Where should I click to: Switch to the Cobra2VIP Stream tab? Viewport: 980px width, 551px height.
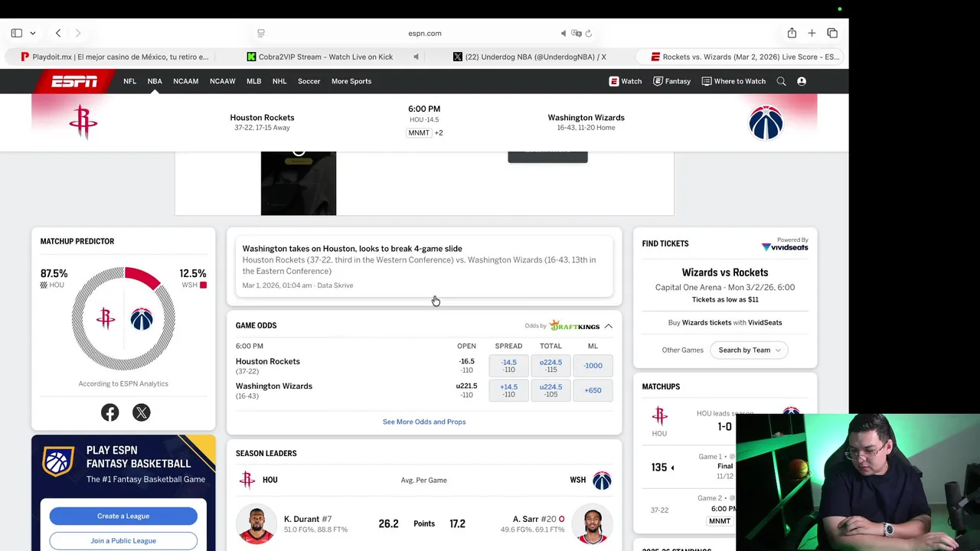coord(320,57)
